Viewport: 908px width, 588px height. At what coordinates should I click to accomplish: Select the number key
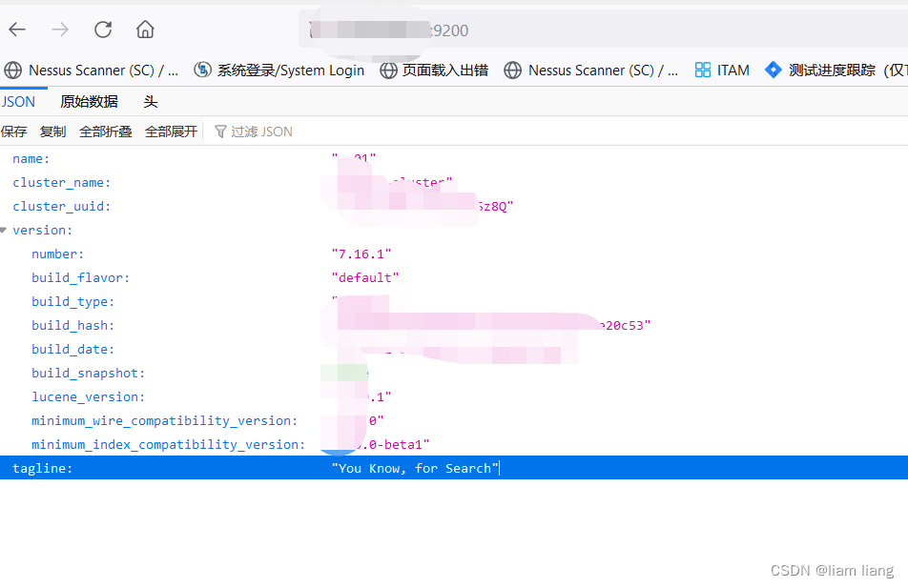pyautogui.click(x=58, y=254)
